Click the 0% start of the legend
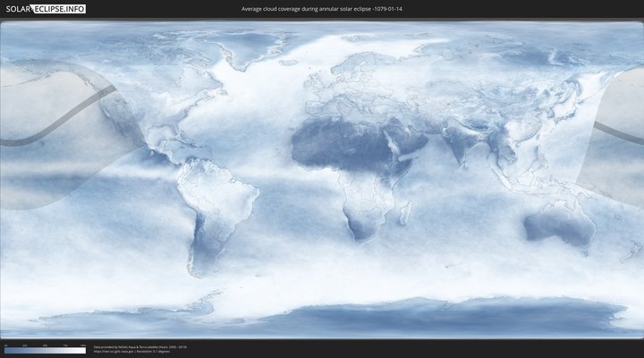The width and height of the screenshot is (644, 358). [x=5, y=350]
